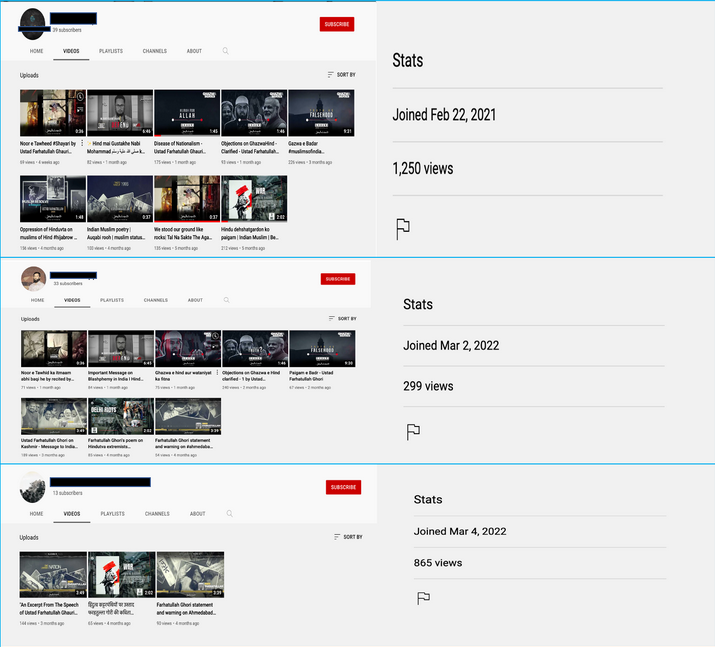Open Playlists tab on the 33-subscriber channel

[x=112, y=300]
